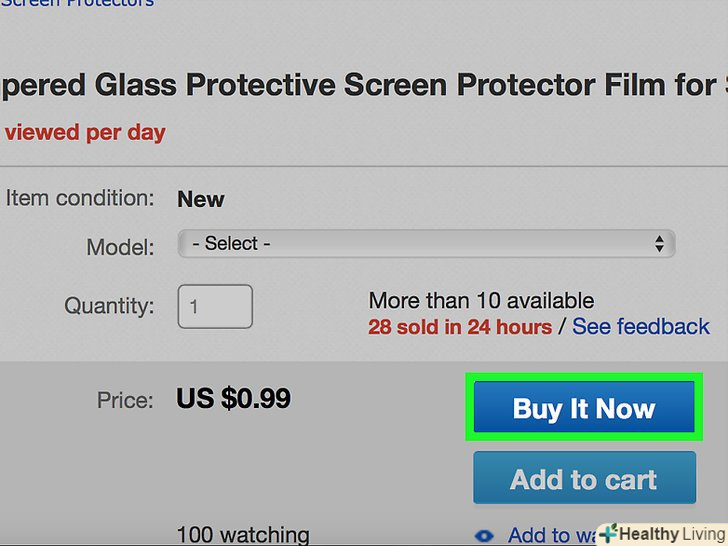Click the red 'viewed per day' text
This screenshot has height=546, width=728.
coord(85,132)
